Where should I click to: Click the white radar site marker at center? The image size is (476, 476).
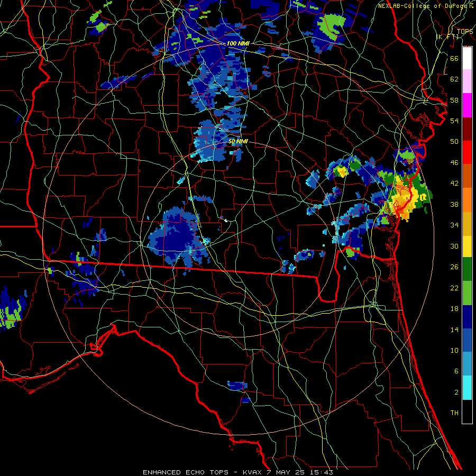(225, 221)
